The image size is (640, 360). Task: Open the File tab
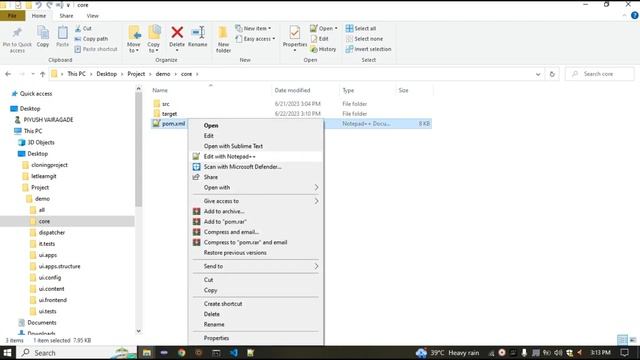pyautogui.click(x=12, y=16)
